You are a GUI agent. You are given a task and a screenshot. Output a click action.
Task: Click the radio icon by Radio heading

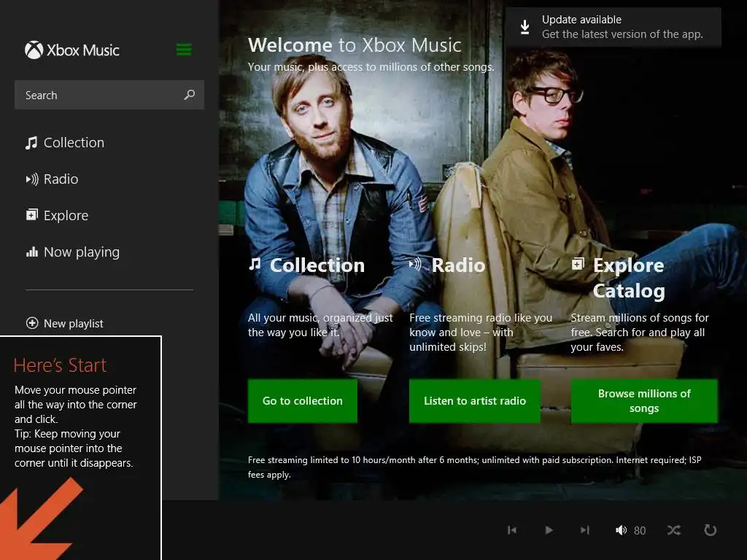tap(415, 263)
